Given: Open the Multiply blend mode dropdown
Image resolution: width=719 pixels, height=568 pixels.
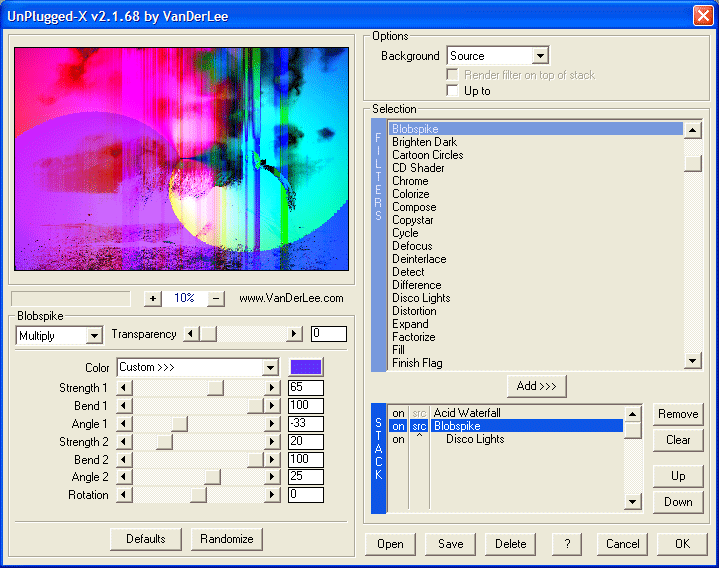Looking at the screenshot, I should [94, 336].
